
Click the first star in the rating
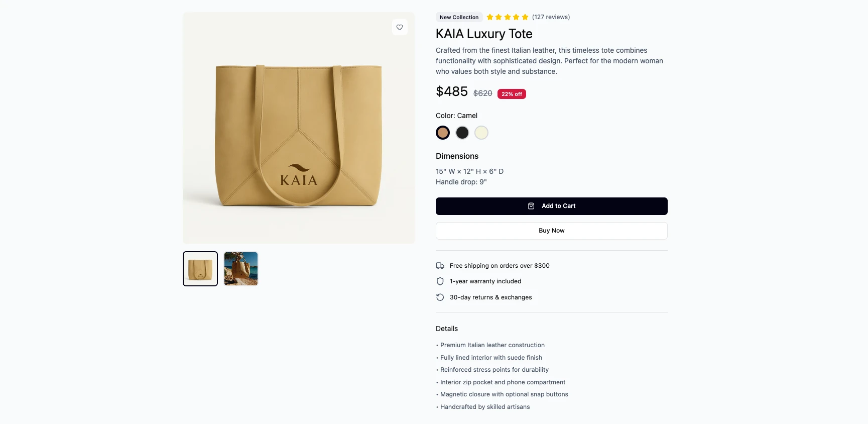[489, 17]
